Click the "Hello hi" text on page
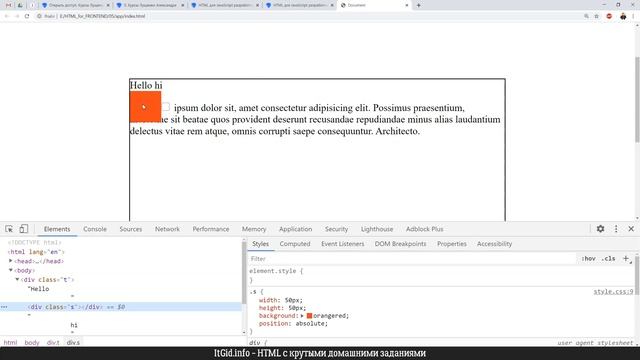640x360 pixels. tap(146, 85)
